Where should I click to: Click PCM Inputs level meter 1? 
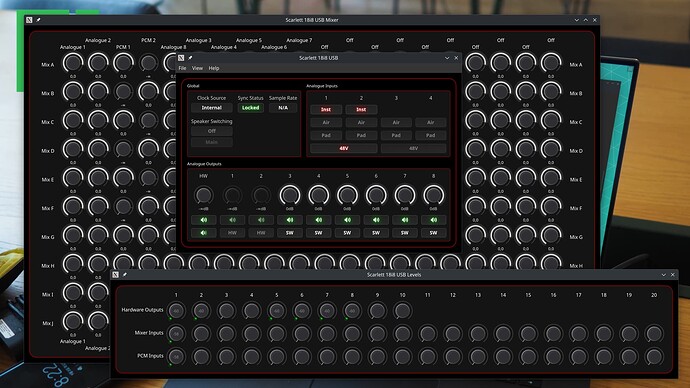176,356
